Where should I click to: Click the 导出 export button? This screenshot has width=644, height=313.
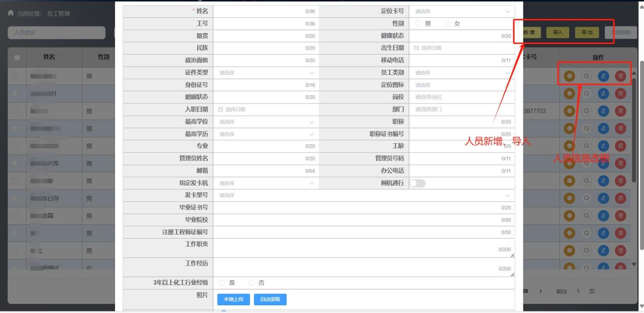[587, 33]
